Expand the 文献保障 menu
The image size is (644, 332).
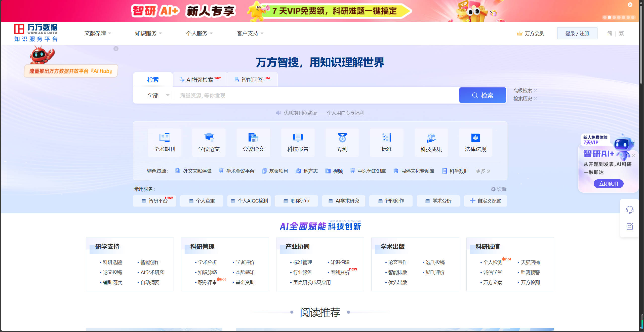(98, 33)
